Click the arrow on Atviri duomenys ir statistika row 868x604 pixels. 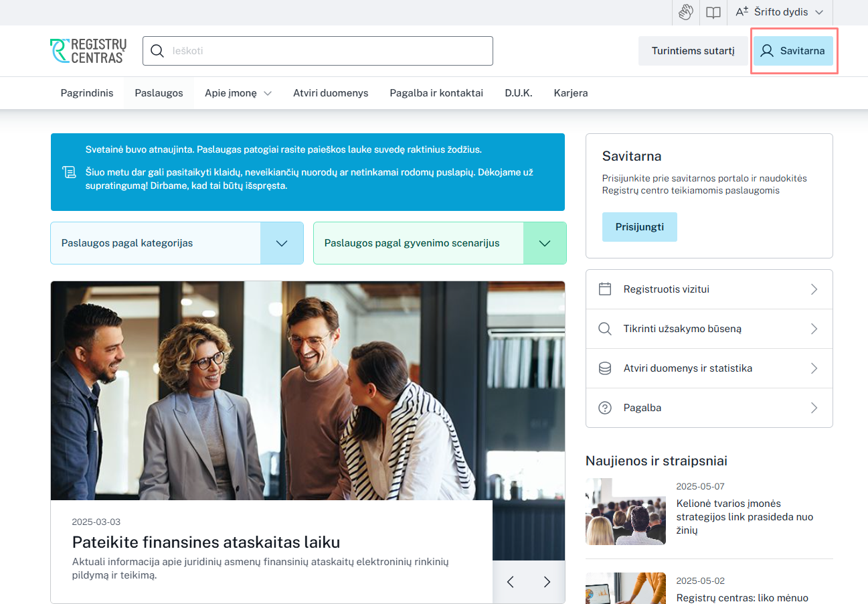[814, 368]
